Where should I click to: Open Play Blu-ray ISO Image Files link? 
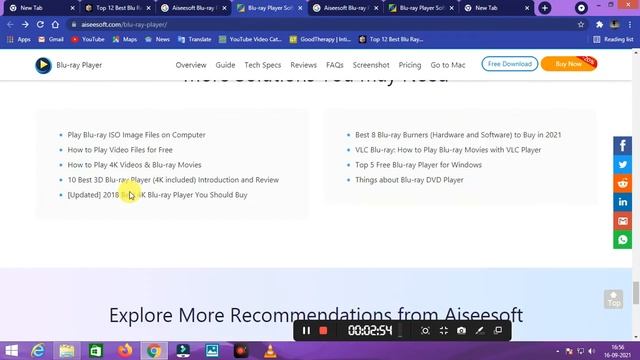[x=136, y=135]
